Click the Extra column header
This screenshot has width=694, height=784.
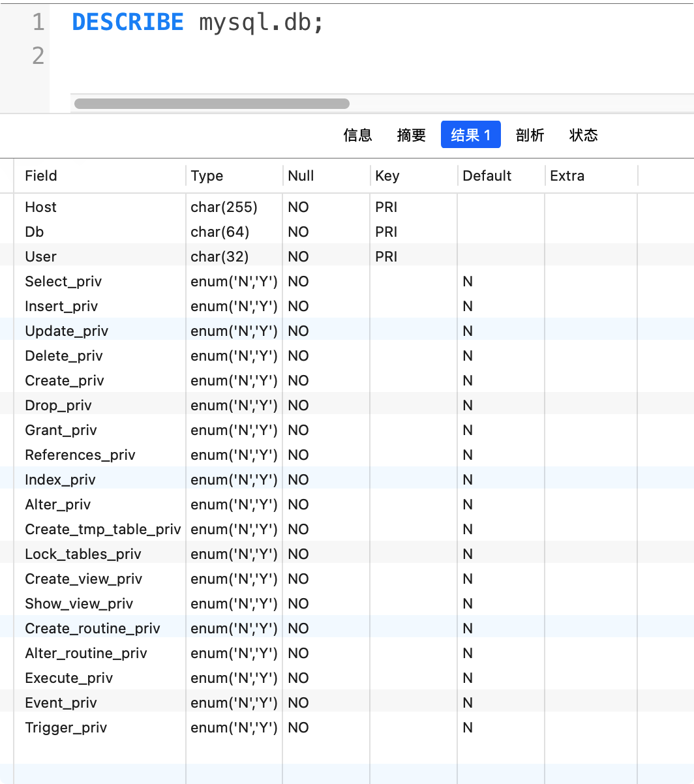[x=565, y=175]
